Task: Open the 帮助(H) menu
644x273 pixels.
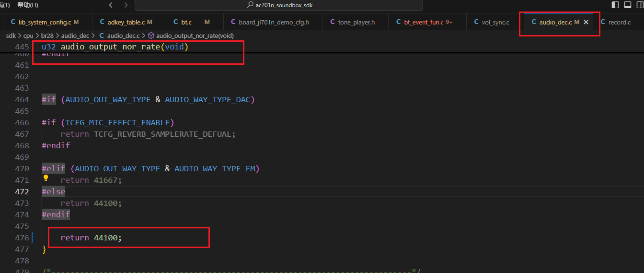Action: click(x=28, y=5)
